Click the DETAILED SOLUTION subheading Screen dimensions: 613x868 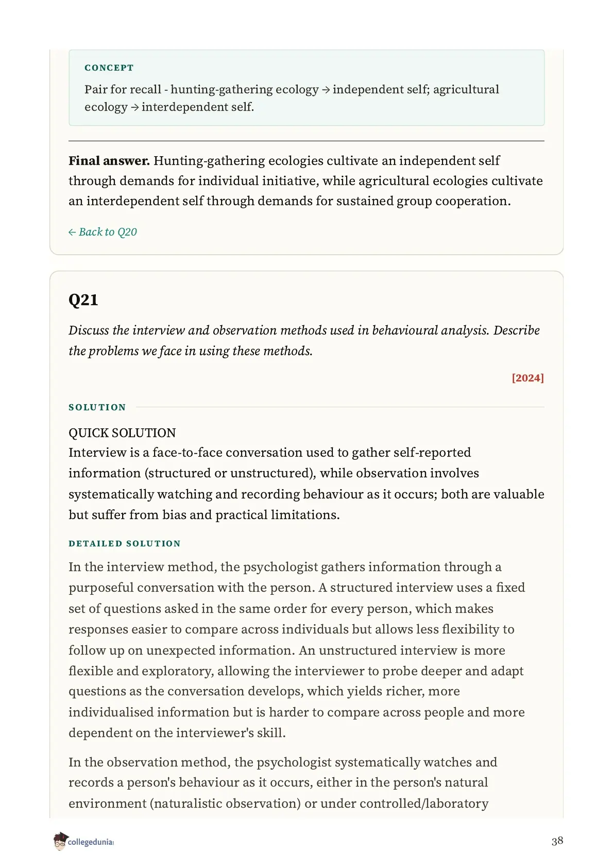point(125,544)
